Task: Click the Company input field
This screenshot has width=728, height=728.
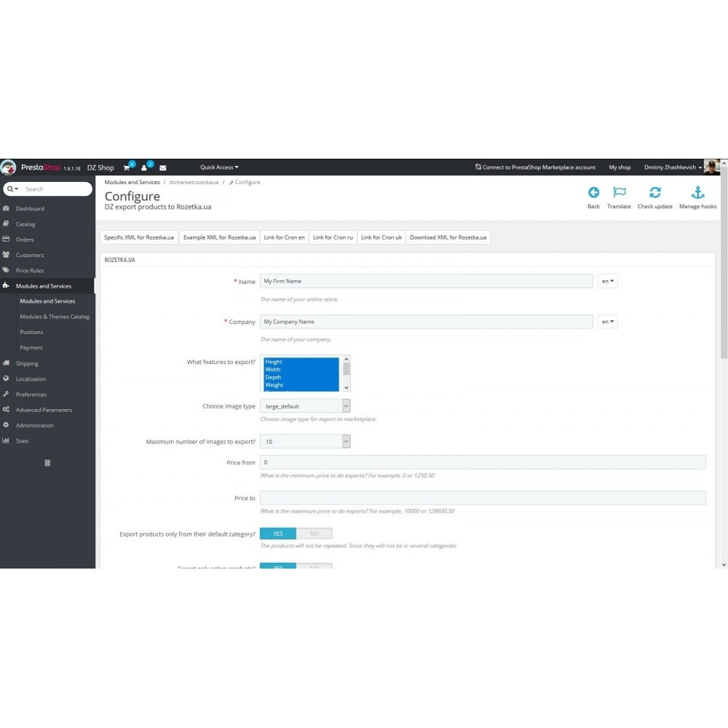Action: pos(426,322)
